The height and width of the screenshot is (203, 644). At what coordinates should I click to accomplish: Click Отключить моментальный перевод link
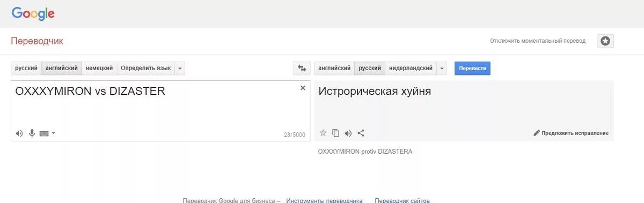538,41
